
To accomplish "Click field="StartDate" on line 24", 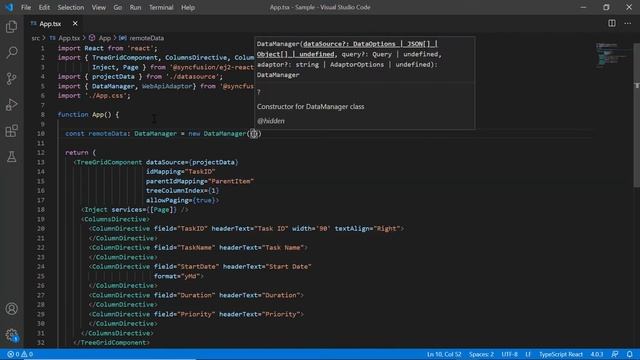I will point(187,267).
